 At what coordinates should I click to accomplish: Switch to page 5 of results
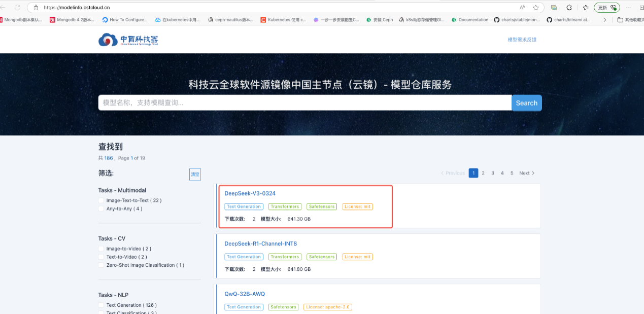[512, 173]
